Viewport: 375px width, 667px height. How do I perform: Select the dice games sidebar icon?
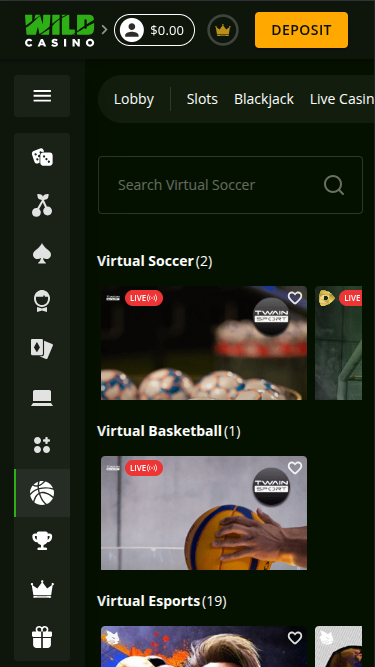[42, 157]
